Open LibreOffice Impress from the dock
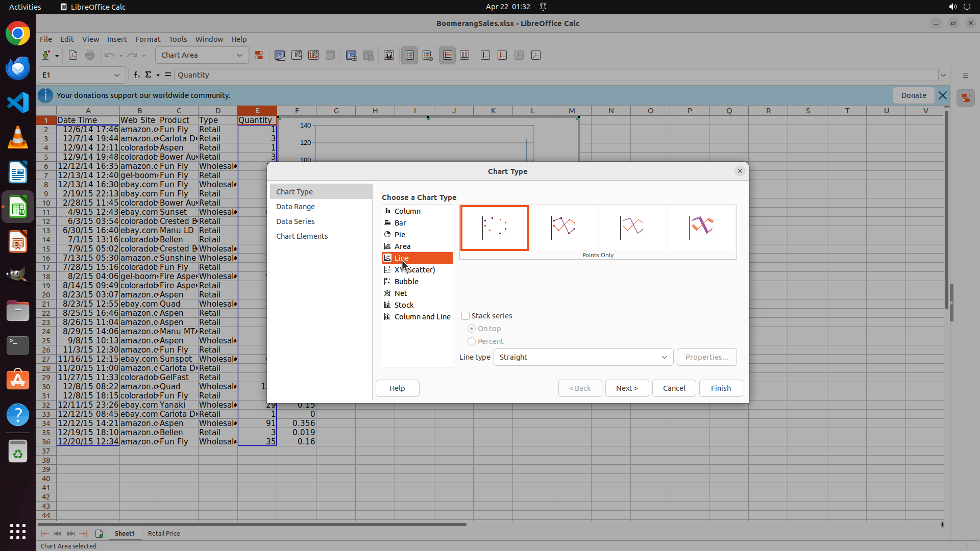Image resolution: width=980 pixels, height=551 pixels. pyautogui.click(x=18, y=242)
